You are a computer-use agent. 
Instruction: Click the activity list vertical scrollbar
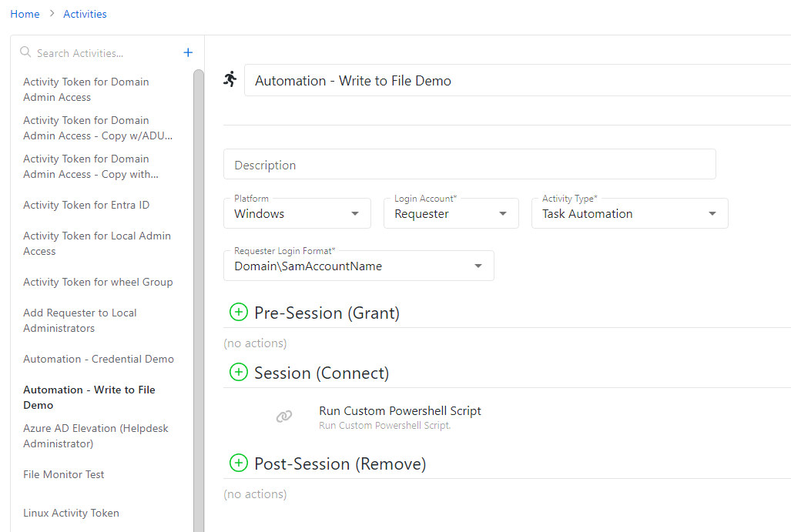click(199, 231)
